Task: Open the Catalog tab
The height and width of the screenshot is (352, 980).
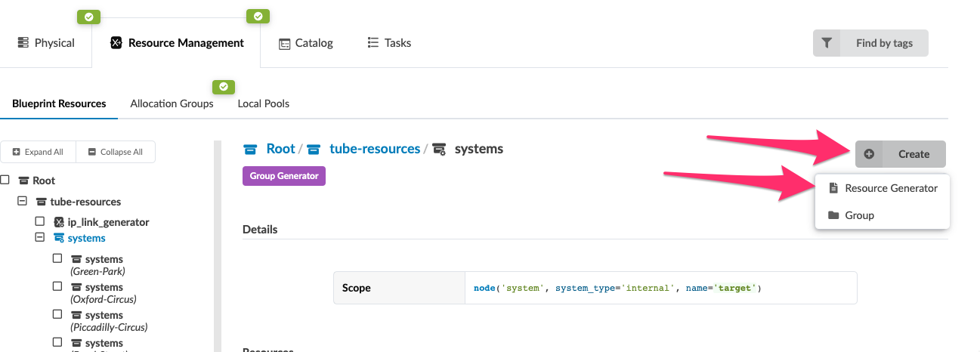Action: pyautogui.click(x=306, y=43)
